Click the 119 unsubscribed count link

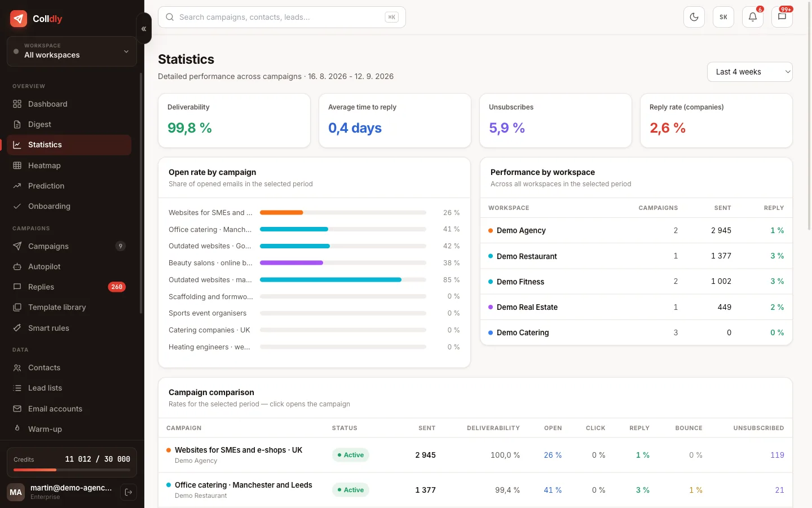coord(777,455)
